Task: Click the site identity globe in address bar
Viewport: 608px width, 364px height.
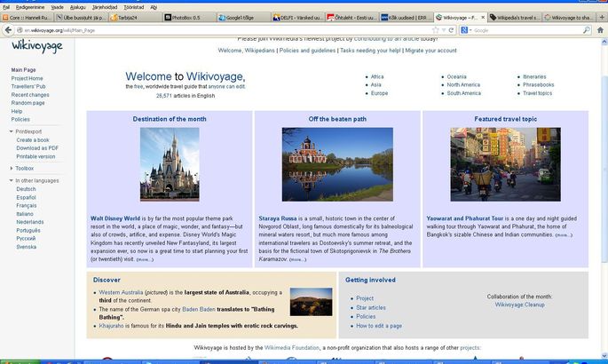Action: pyautogui.click(x=20, y=30)
